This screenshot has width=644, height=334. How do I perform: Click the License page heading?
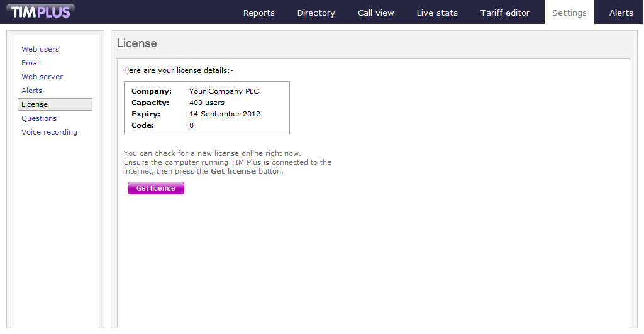click(136, 43)
